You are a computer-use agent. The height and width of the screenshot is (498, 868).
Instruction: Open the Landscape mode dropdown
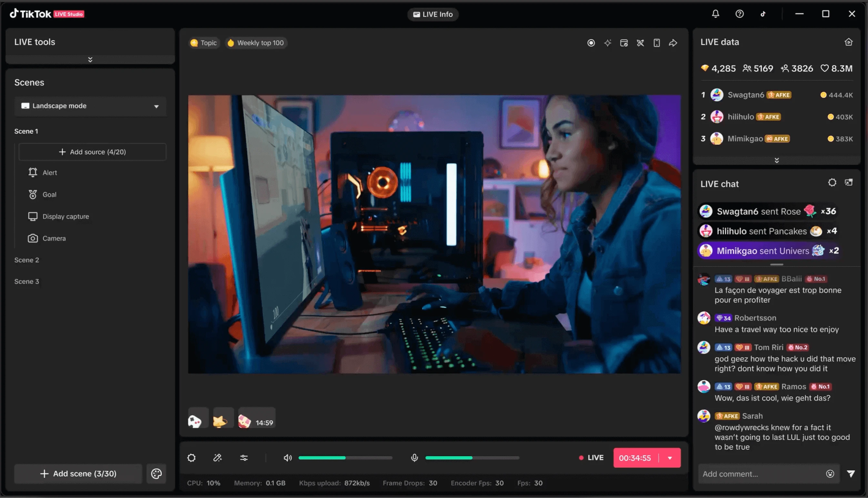pos(90,106)
